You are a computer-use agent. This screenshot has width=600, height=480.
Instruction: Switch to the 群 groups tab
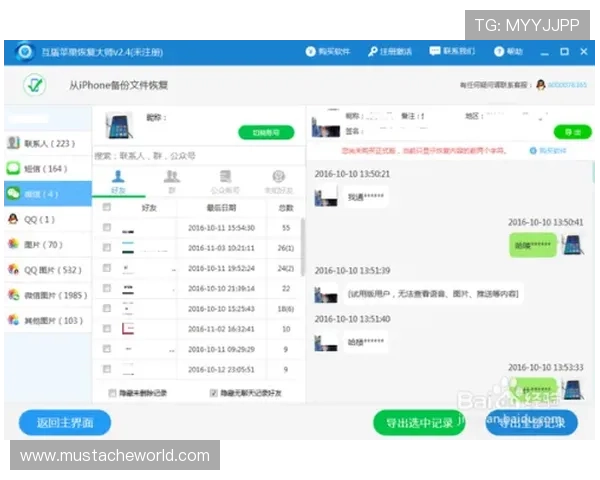172,182
